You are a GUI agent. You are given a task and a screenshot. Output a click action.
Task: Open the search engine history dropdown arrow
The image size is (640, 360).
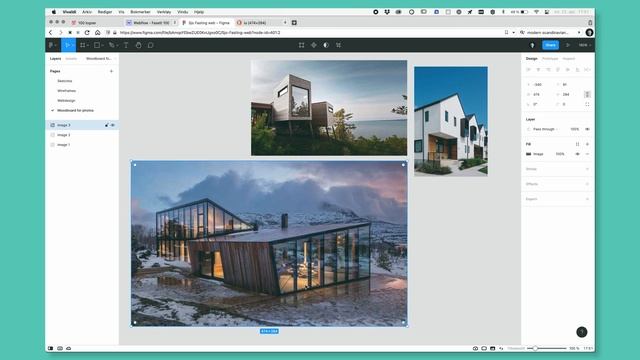point(579,32)
